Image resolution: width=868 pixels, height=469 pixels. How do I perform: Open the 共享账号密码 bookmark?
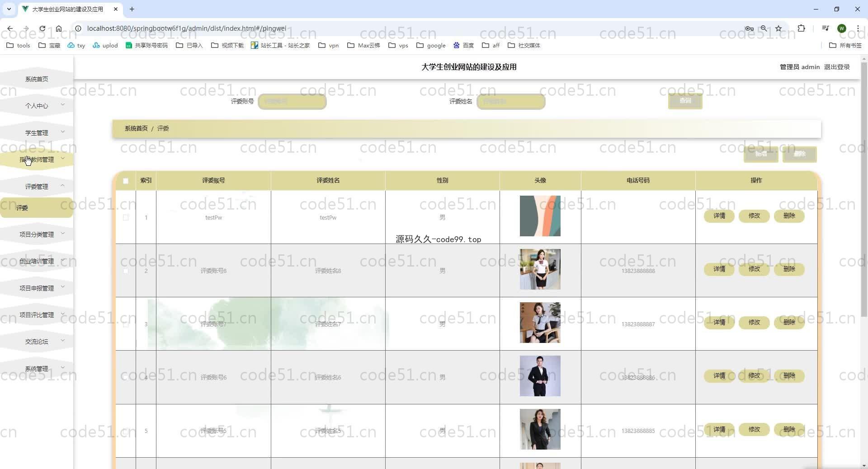[146, 45]
